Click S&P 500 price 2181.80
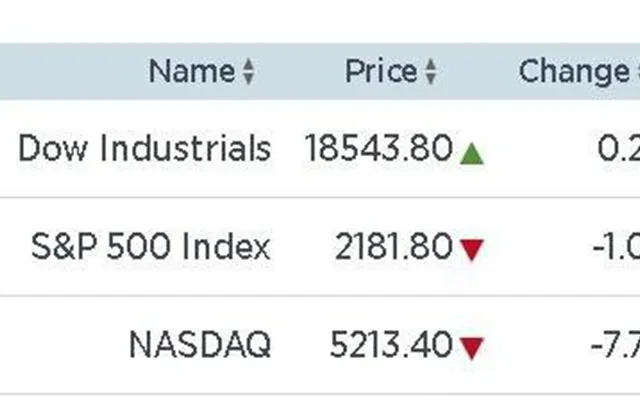This screenshot has height=420, width=640. click(393, 246)
